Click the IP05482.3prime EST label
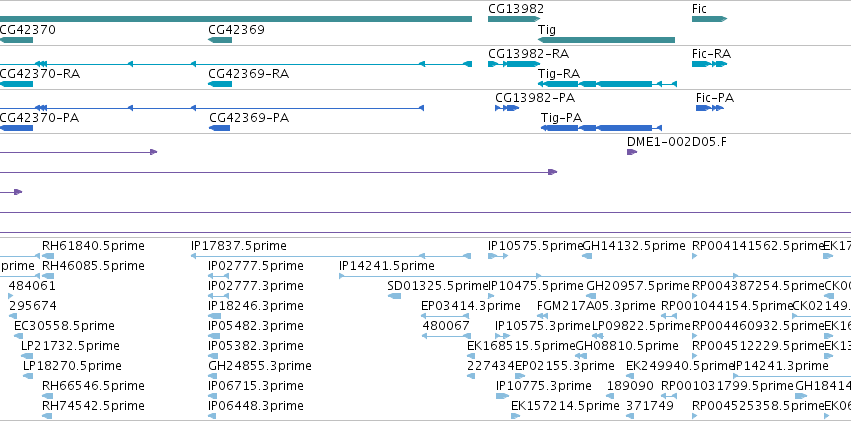 256,326
